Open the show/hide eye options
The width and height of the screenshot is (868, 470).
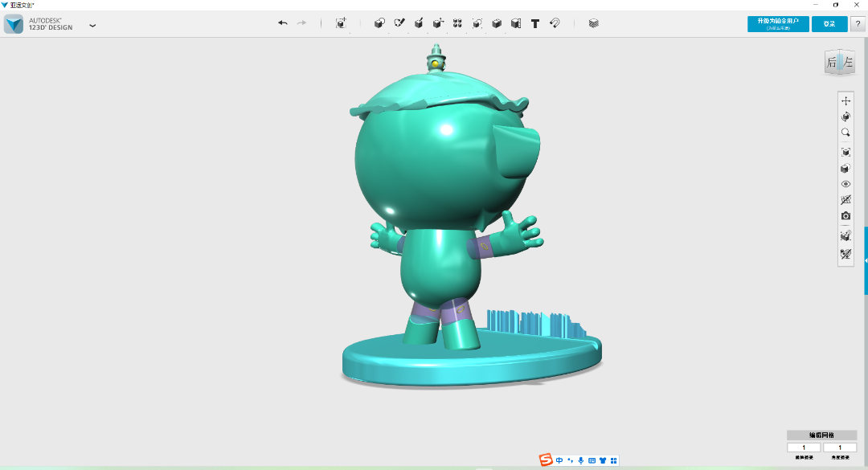point(845,184)
